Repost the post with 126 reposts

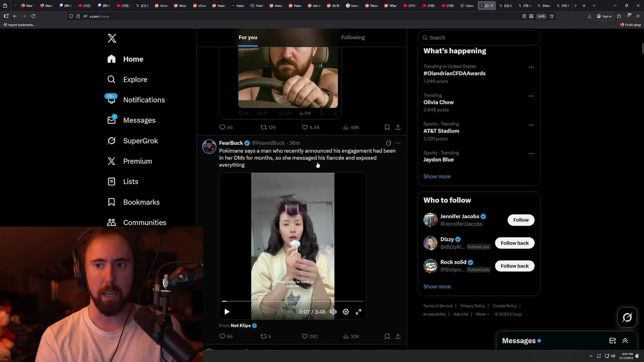click(x=268, y=127)
